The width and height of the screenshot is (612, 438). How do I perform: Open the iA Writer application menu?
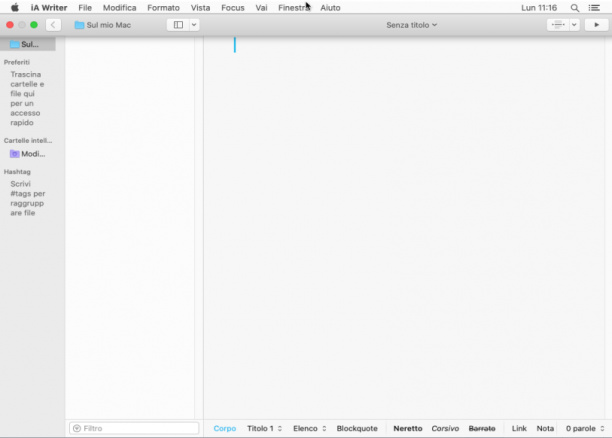(x=49, y=8)
